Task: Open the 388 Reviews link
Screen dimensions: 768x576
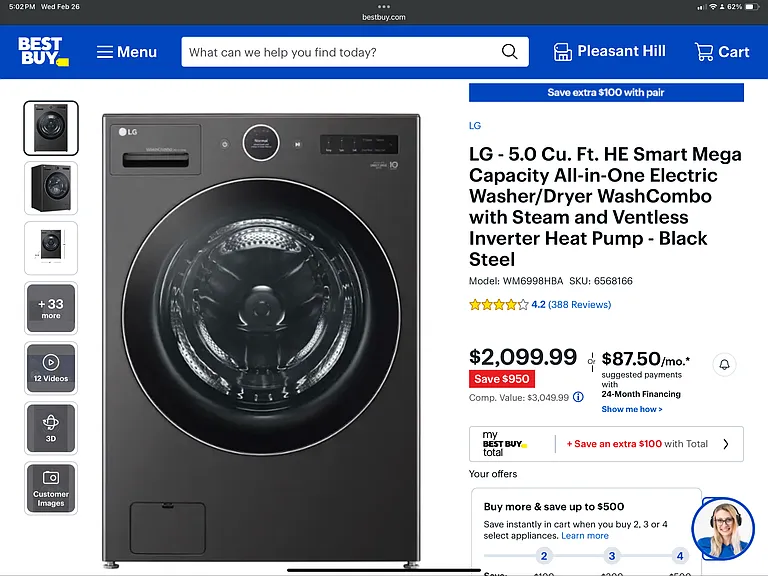Action: click(x=579, y=305)
